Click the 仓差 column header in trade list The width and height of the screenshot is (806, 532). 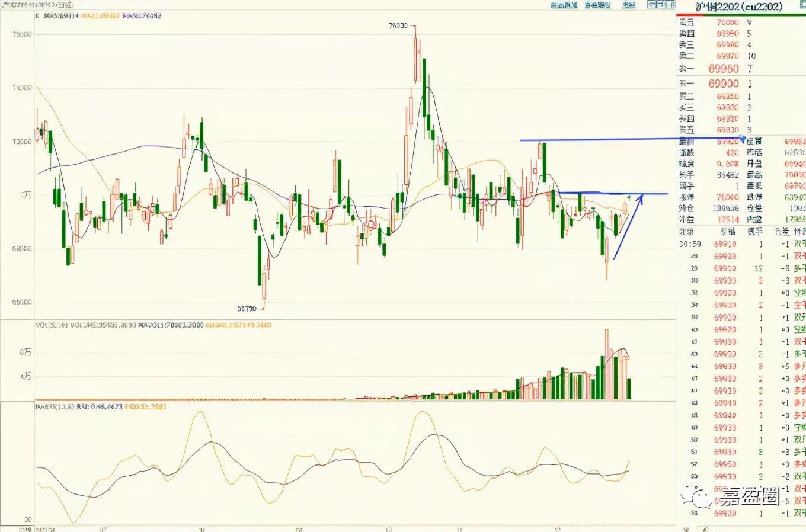click(782, 232)
